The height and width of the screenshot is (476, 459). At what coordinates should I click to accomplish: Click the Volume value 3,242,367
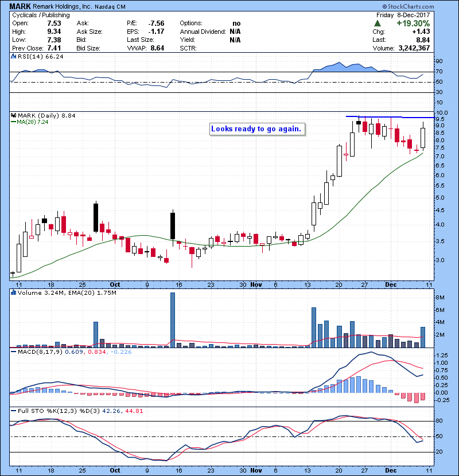click(414, 48)
